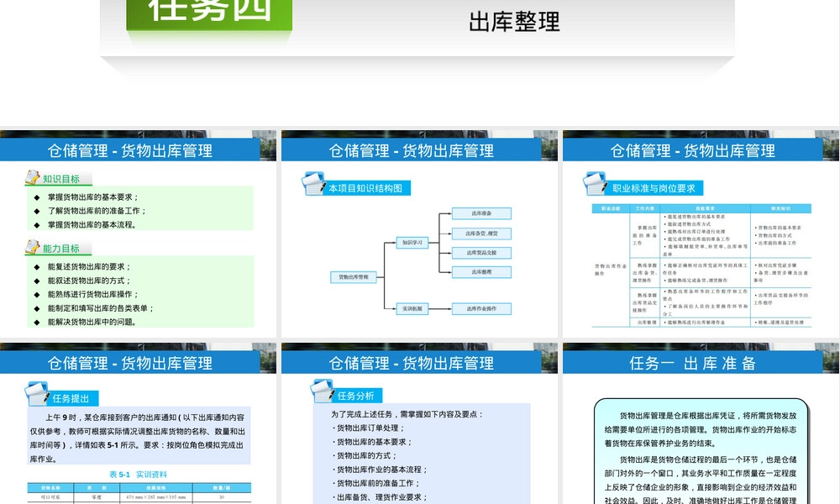The image size is (840, 504).
Task: Select the item 货物出库作业的基本流程
Action: 380,470
